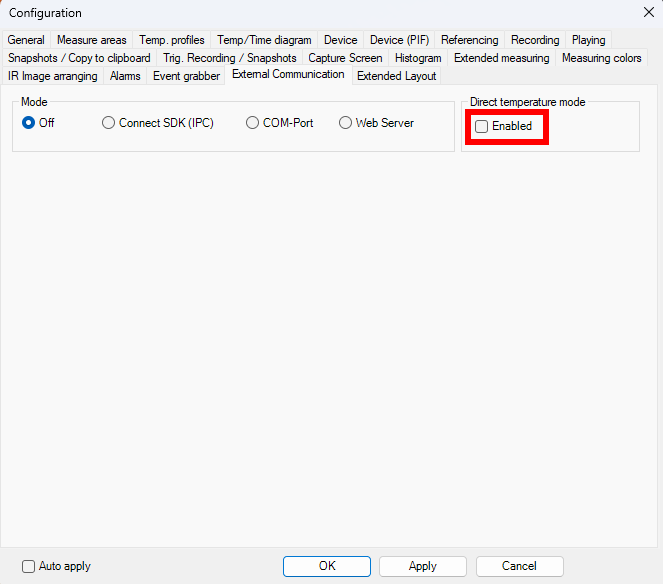663x584 pixels.
Task: Open the Alarms tab
Action: point(125,76)
